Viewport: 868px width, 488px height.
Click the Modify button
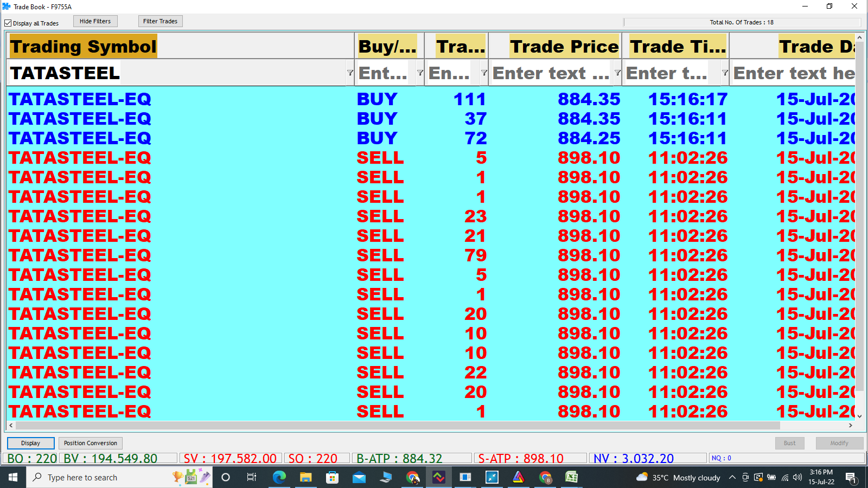tap(839, 443)
